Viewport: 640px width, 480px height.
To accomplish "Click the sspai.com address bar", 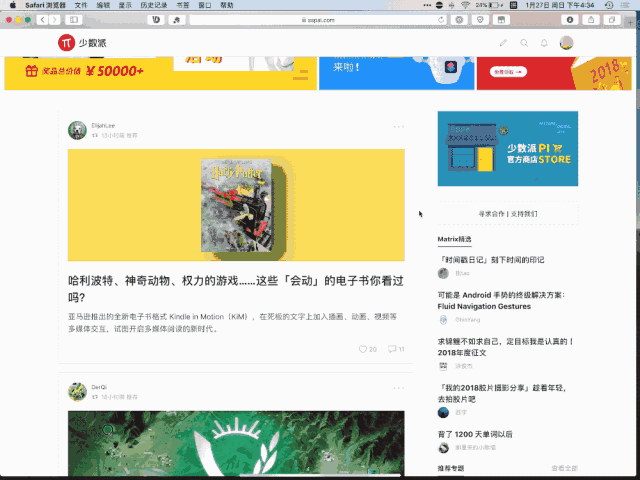I will pos(318,20).
